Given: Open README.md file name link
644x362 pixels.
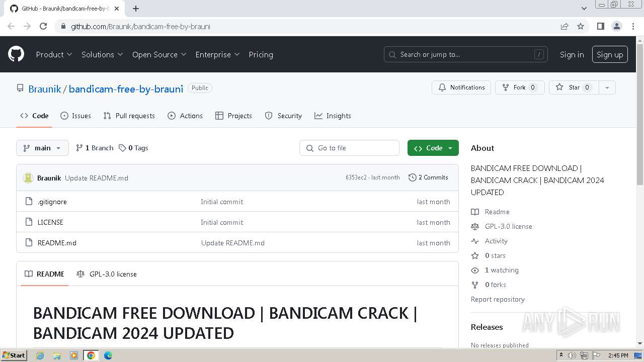Looking at the screenshot, I should [x=57, y=243].
